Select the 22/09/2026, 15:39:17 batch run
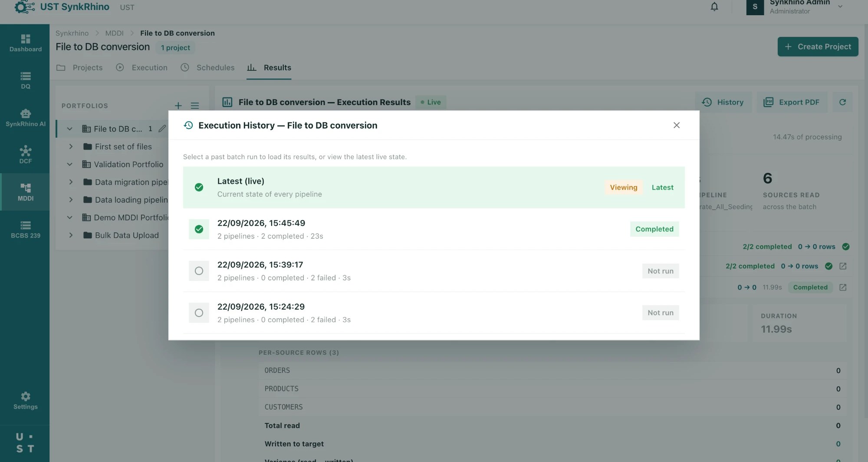 pos(434,271)
